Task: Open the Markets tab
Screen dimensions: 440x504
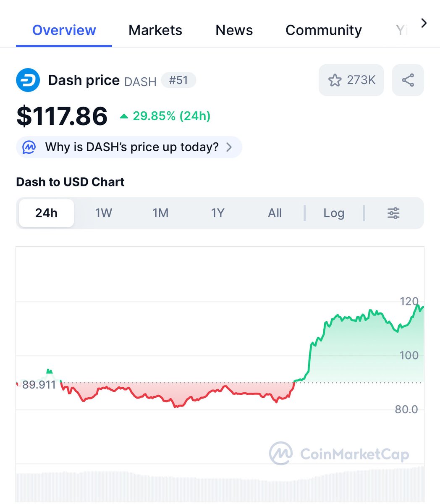Action: (155, 30)
